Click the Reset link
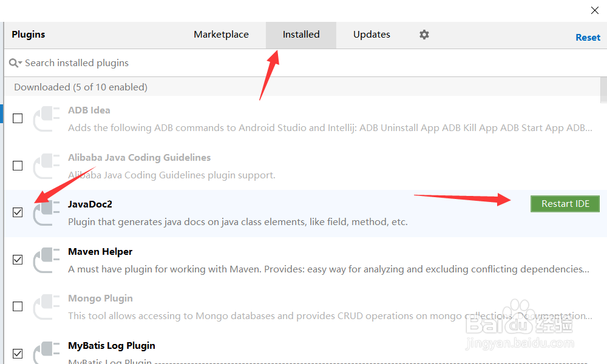The width and height of the screenshot is (607, 364). [588, 38]
